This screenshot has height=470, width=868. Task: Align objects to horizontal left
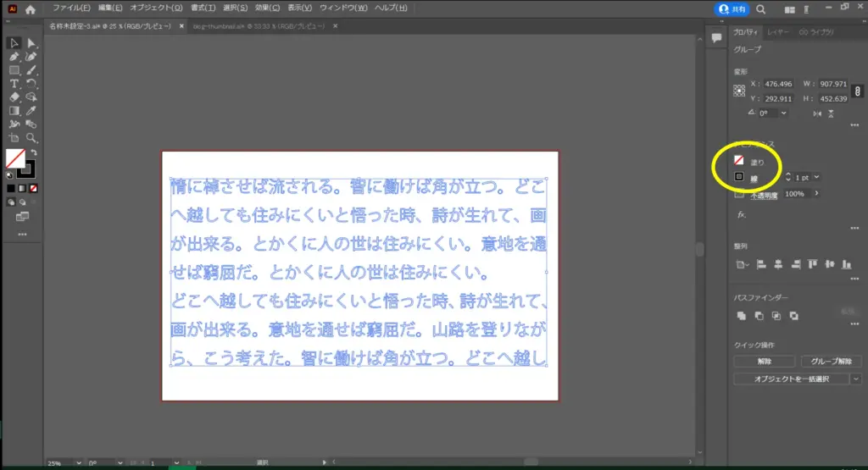point(761,265)
